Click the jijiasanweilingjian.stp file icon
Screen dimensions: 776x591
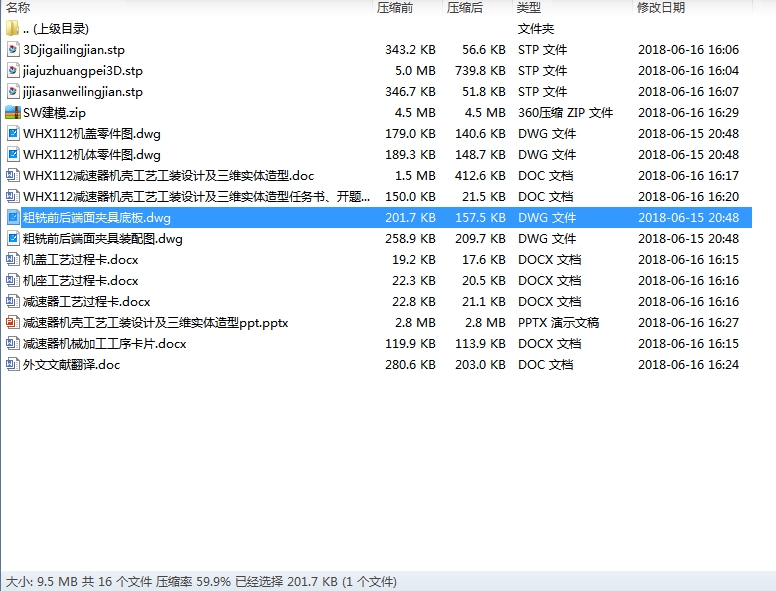pos(13,92)
